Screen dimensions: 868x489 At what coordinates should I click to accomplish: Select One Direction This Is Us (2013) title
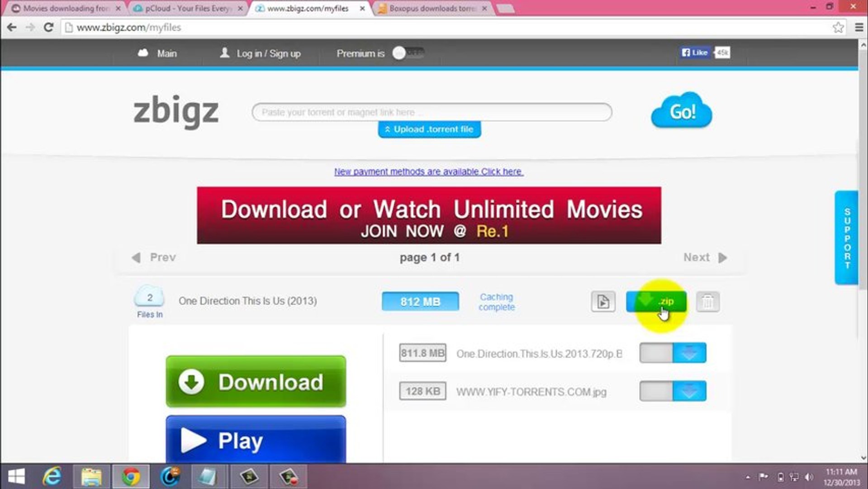247,301
